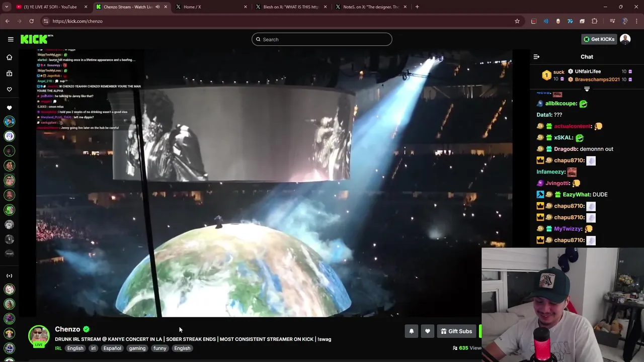
Task: Click the Get KICKs button
Action: point(599,39)
